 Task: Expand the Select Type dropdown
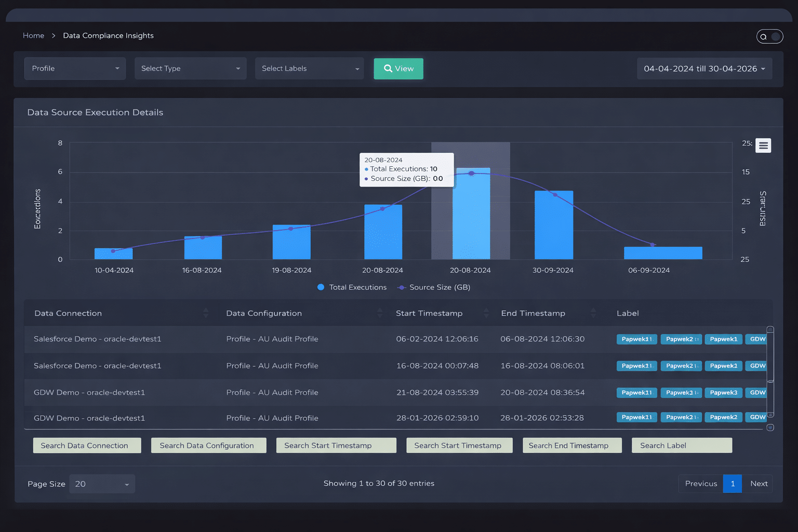(190, 68)
